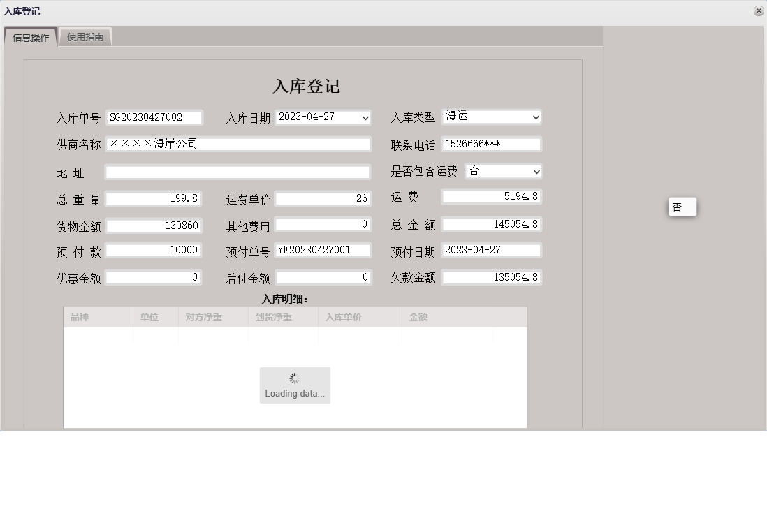The height and width of the screenshot is (532, 767).
Task: Click inside the empty 地址 field
Action: point(238,171)
